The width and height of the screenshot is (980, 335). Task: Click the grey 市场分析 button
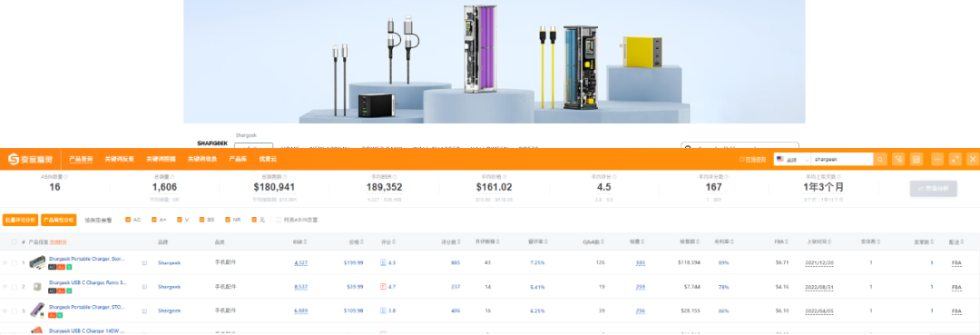tap(933, 188)
